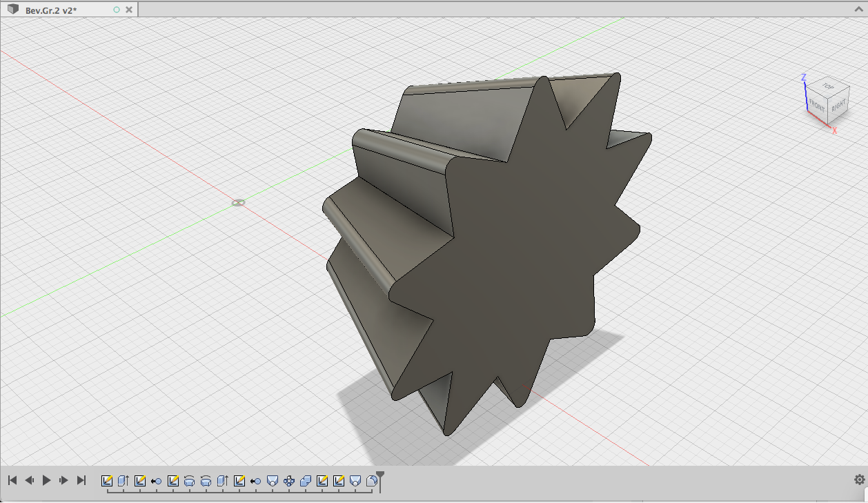This screenshot has height=503, width=868.
Task: Click the timeline end marker
Action: pyautogui.click(x=380, y=480)
